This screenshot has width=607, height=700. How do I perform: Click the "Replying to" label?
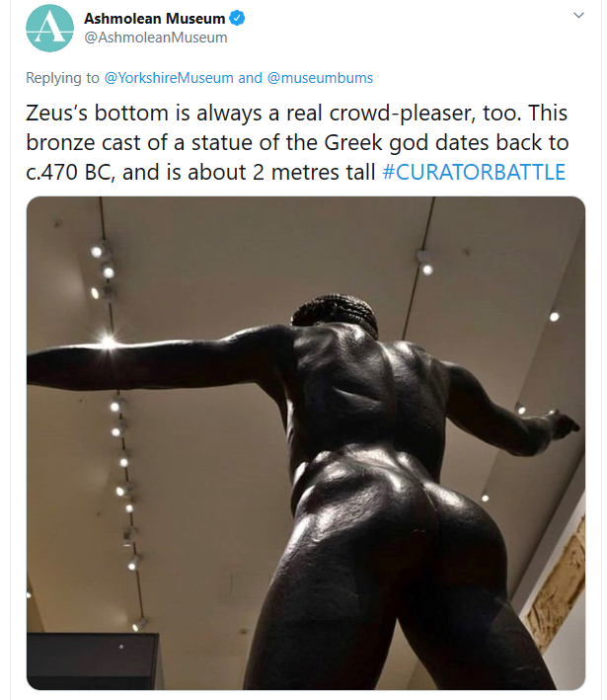click(62, 78)
